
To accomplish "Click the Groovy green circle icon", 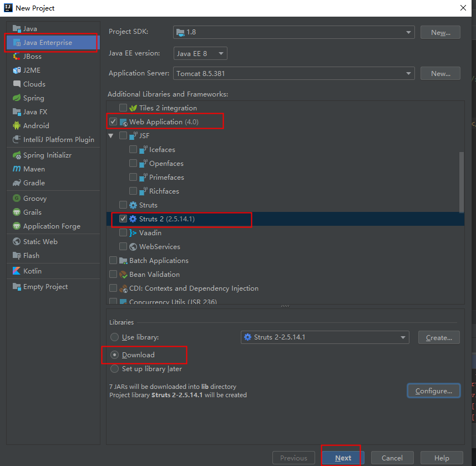I will (x=17, y=198).
